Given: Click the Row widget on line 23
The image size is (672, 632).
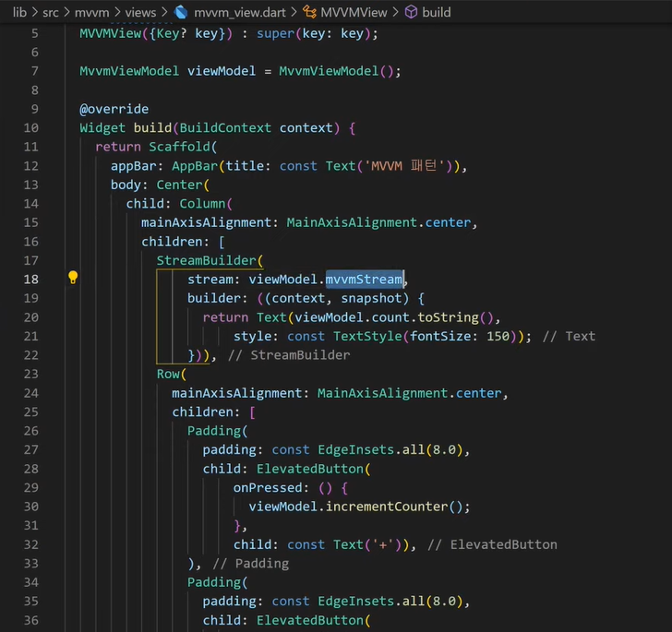Looking at the screenshot, I should coord(168,374).
